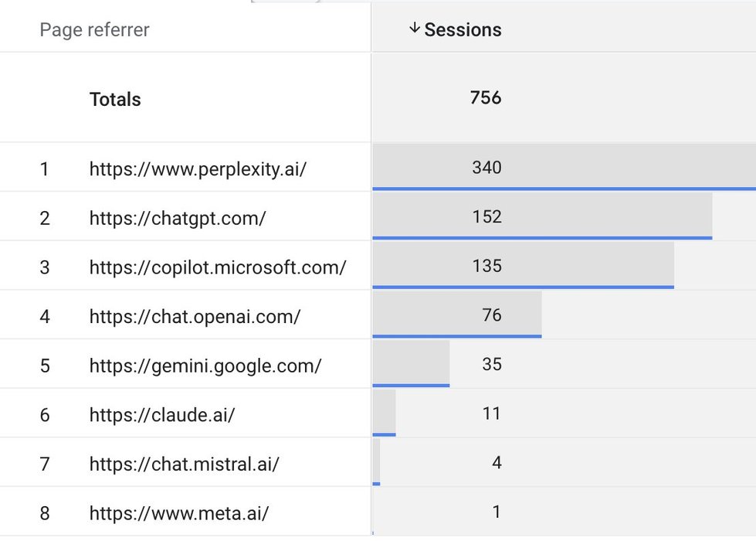The image size is (756, 541).
Task: Click the https://chat.openai.com/ referrer
Action: coord(195,316)
